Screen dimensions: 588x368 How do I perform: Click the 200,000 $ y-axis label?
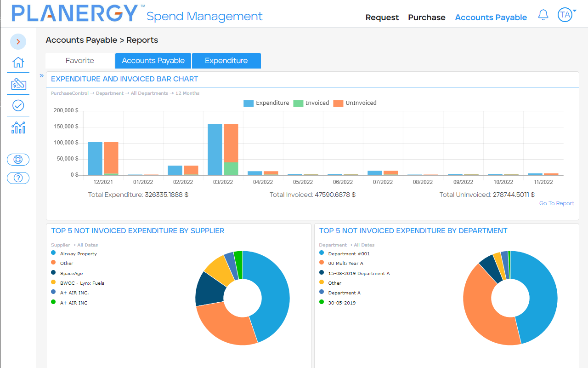[66, 110]
